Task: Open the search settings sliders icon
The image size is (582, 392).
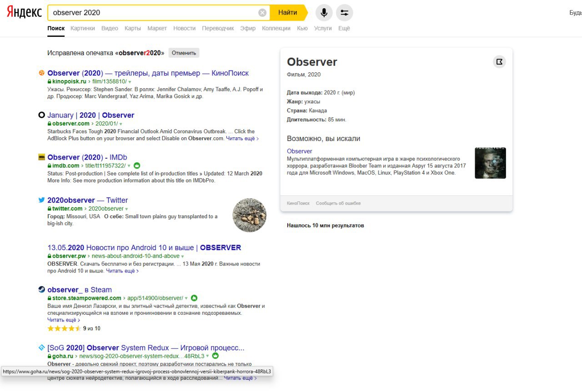Action: (344, 13)
